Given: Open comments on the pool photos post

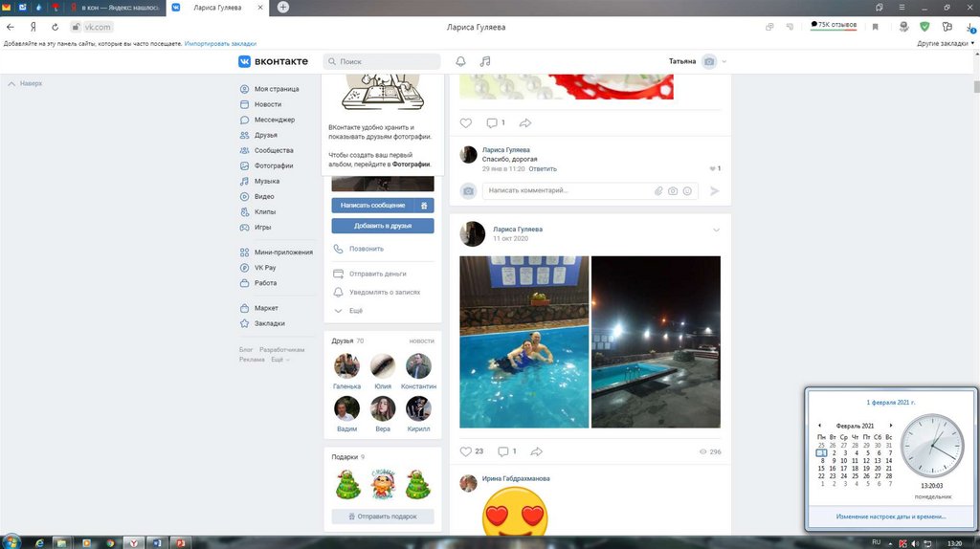Looking at the screenshot, I should pos(503,451).
